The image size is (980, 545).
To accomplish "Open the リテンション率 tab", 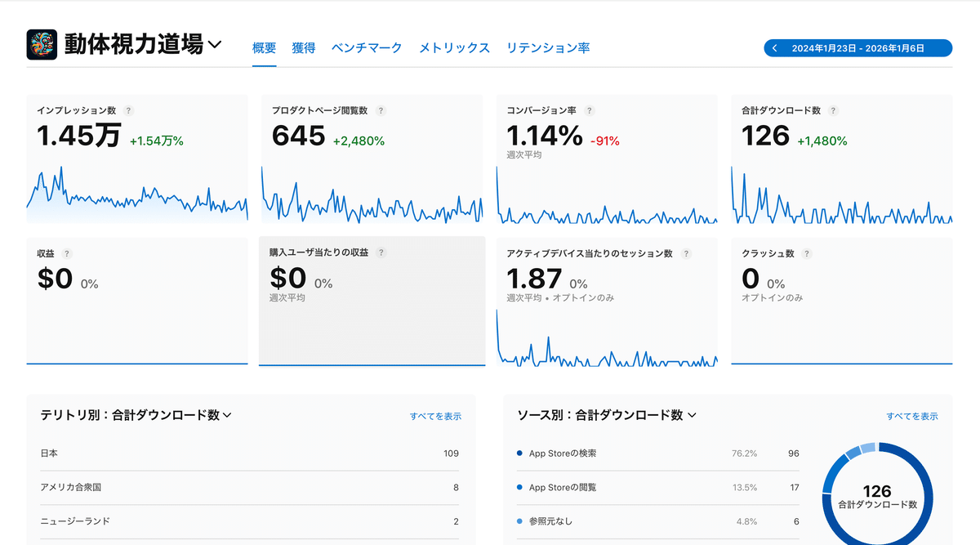I will (547, 47).
